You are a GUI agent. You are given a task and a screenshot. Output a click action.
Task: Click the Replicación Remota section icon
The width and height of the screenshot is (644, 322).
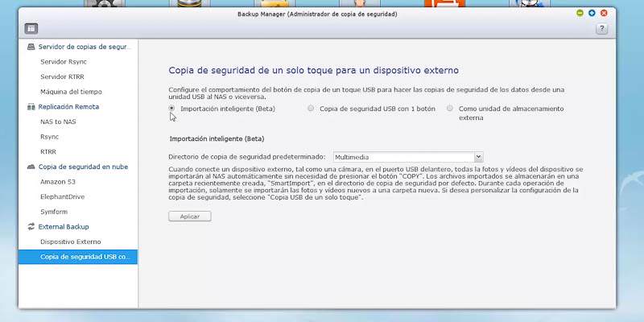point(31,107)
